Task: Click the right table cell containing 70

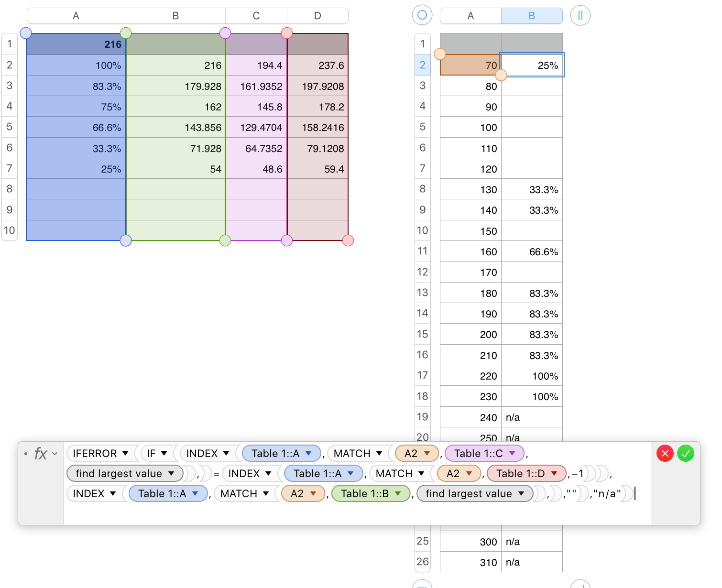Action: point(470,65)
